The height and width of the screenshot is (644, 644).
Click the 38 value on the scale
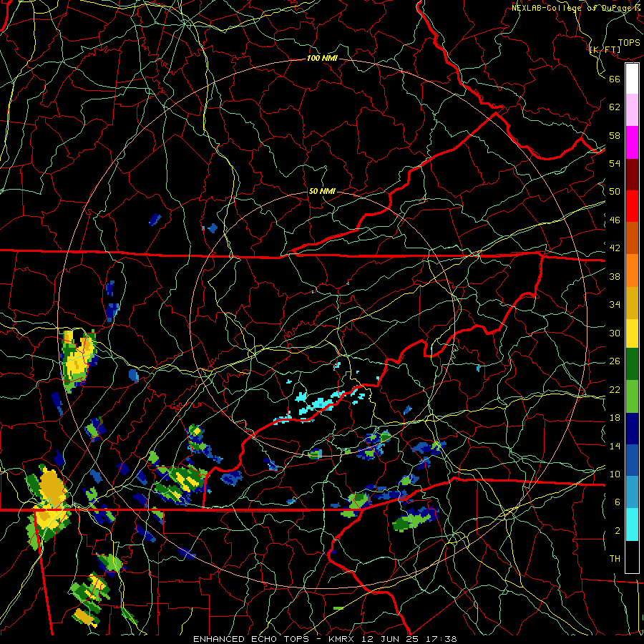coord(615,276)
